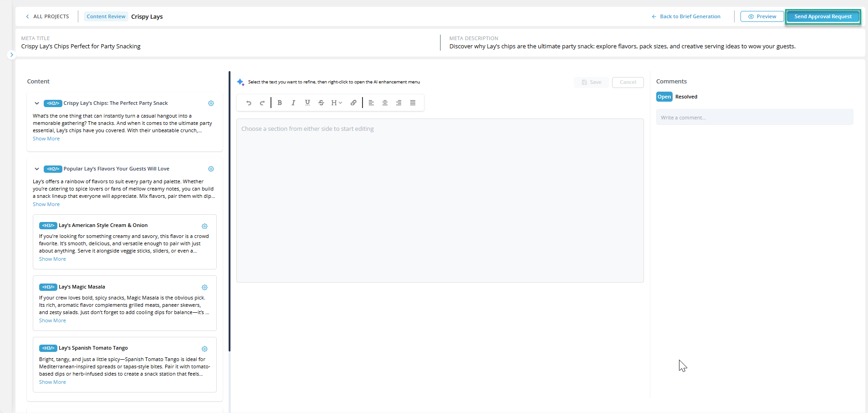868x413 pixels.
Task: Click the content panel vertical scrollbar
Action: point(230,211)
